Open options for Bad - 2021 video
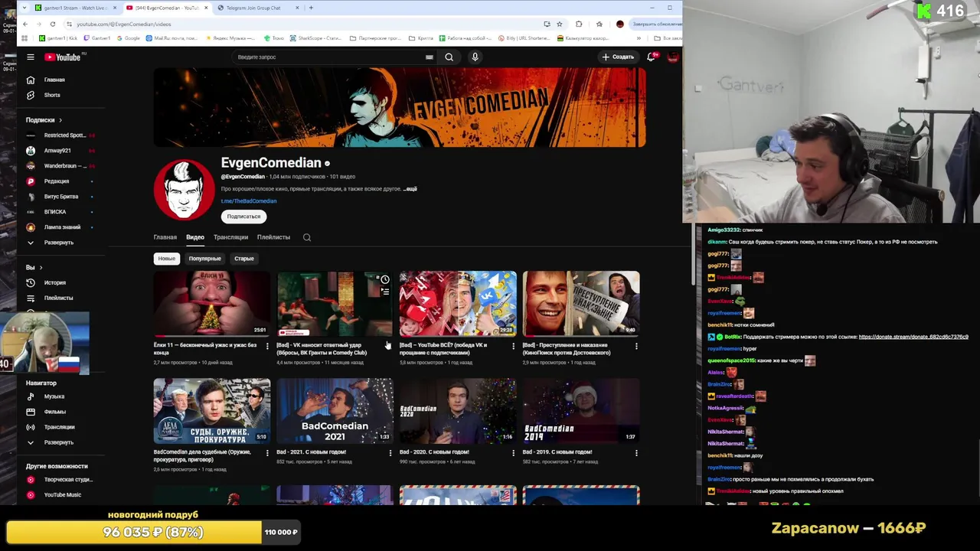The width and height of the screenshot is (980, 551). point(390,453)
